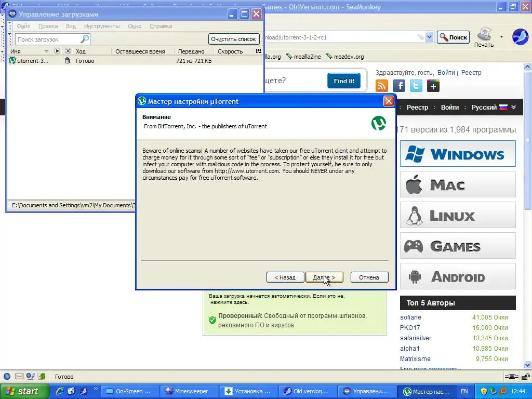Open the Окно menu in download manager

pyautogui.click(x=135, y=26)
